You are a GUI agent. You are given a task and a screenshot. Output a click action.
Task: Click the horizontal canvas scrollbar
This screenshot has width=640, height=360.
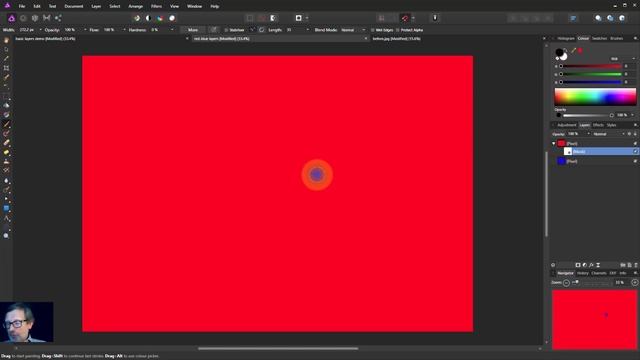point(278,349)
